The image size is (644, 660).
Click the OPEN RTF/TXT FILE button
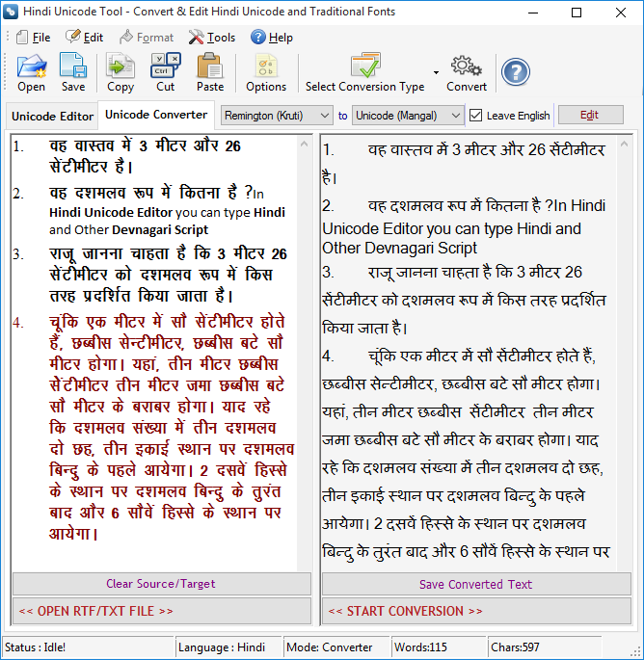pos(162,611)
